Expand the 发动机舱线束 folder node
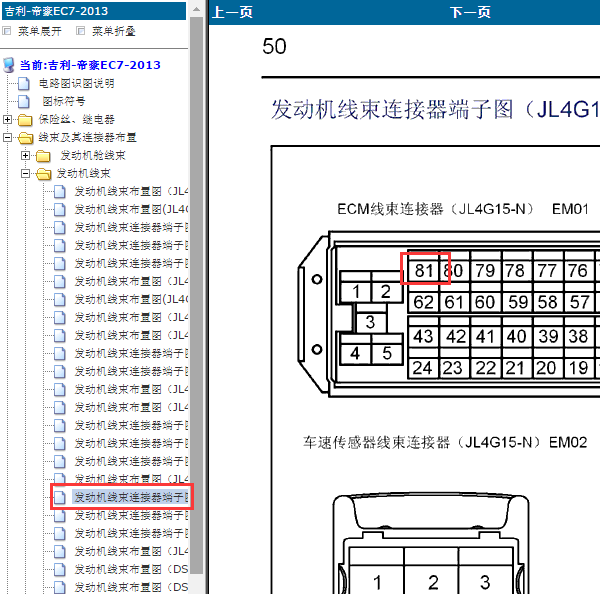The image size is (600, 594). [25, 155]
